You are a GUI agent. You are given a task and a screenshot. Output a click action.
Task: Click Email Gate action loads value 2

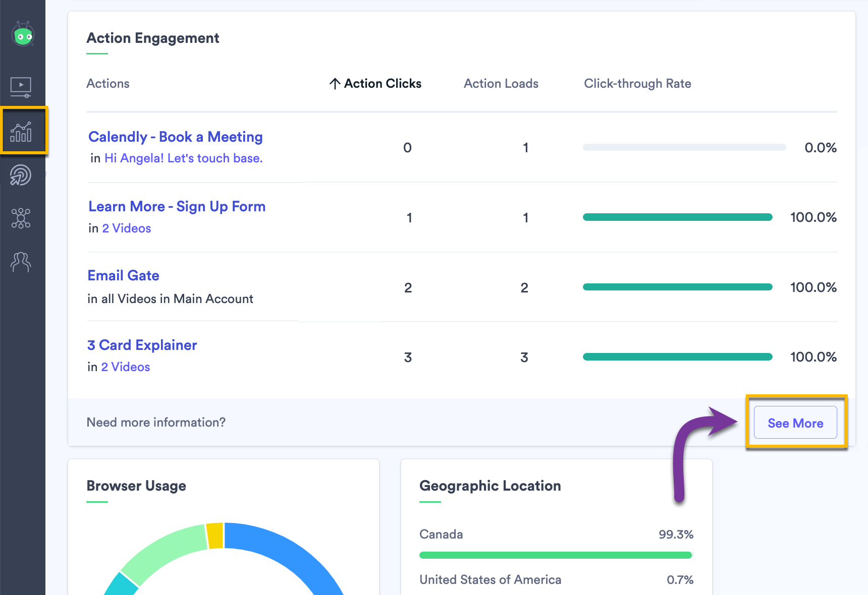[x=524, y=288]
